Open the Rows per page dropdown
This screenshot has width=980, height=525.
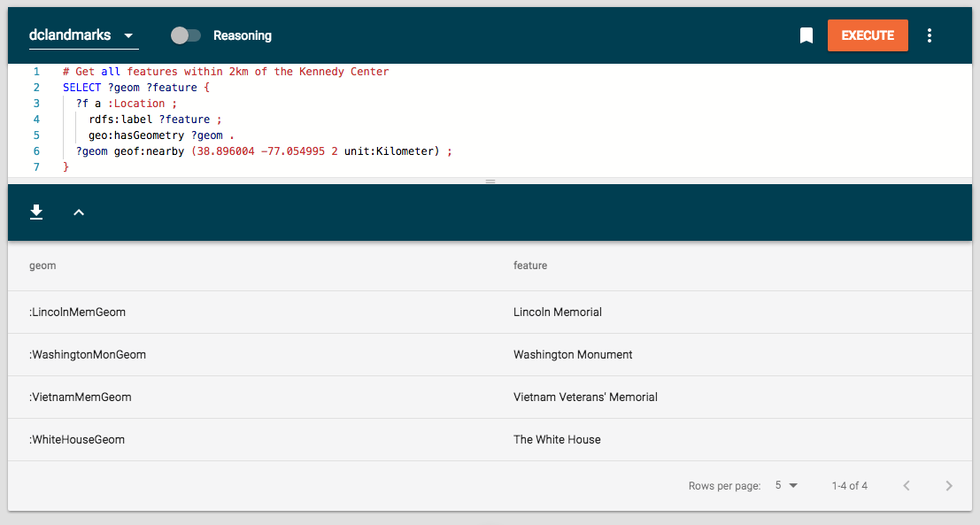click(x=786, y=486)
